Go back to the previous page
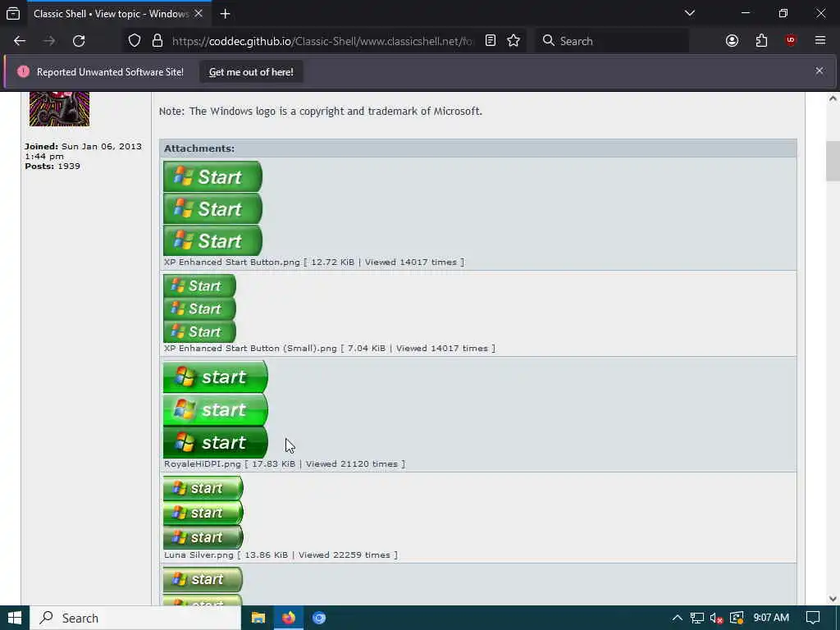 tap(20, 41)
